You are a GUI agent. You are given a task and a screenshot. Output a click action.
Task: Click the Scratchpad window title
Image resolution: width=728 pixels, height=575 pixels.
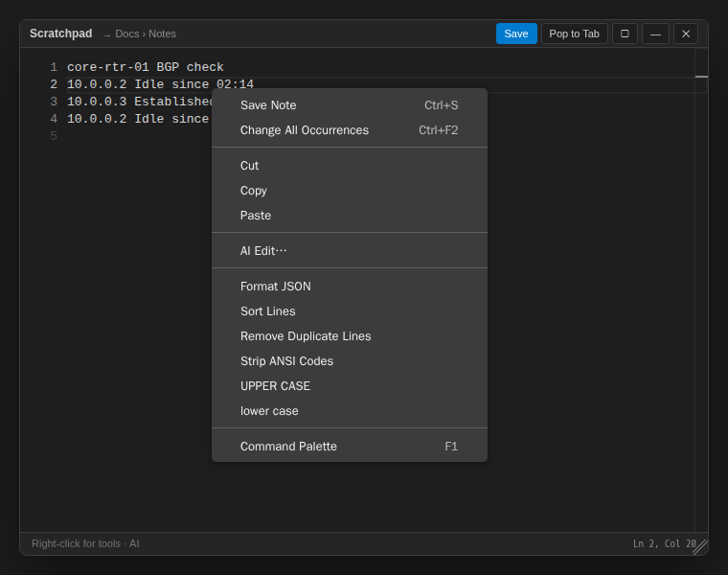(60, 34)
